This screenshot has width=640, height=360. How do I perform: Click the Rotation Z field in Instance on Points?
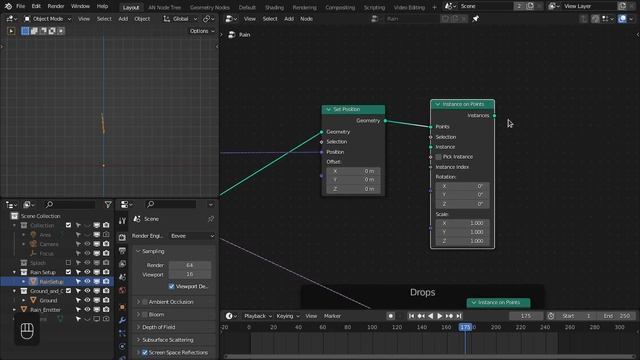coord(462,204)
